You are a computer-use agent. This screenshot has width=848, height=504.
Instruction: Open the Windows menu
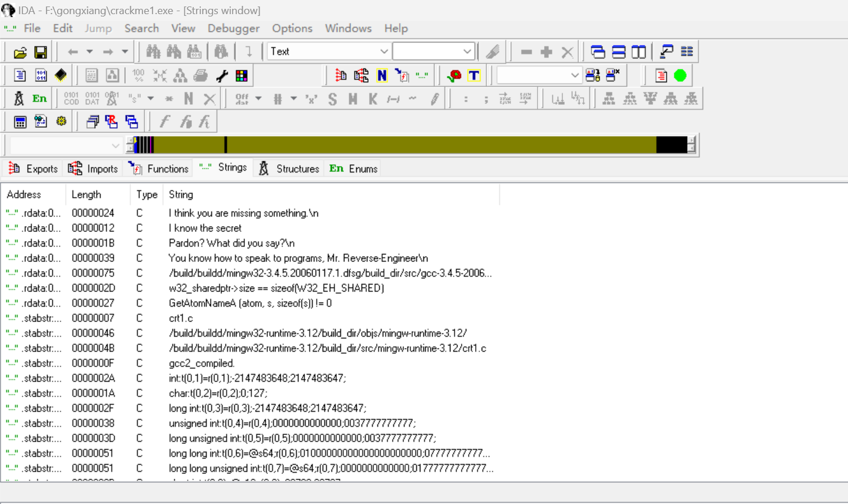[x=348, y=28]
